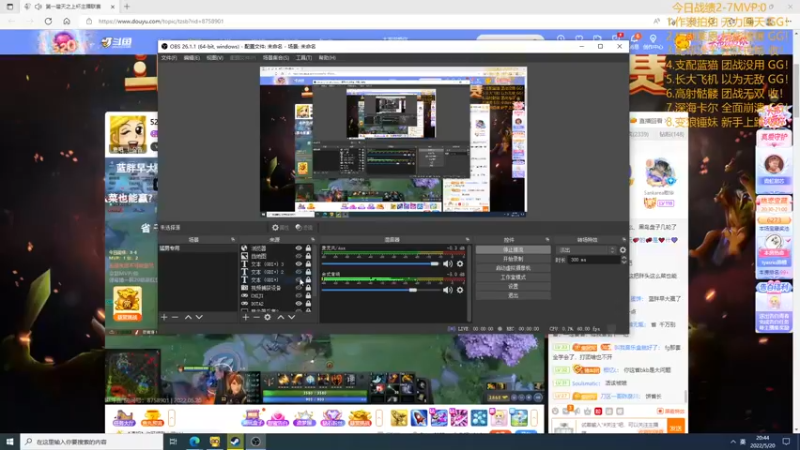Open Steam from the taskbar
Screen dimensions: 800x450
point(235,442)
